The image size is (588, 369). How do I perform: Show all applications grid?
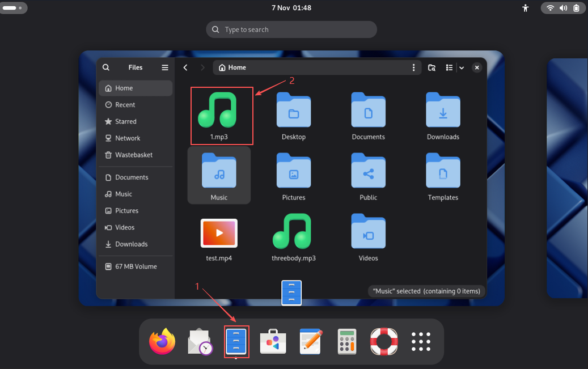pos(421,342)
